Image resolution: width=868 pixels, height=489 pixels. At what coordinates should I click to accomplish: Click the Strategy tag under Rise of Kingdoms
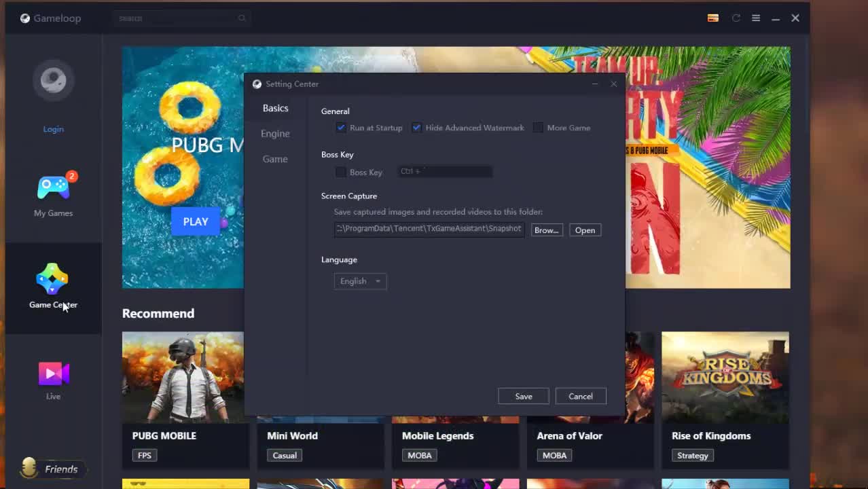click(x=693, y=456)
